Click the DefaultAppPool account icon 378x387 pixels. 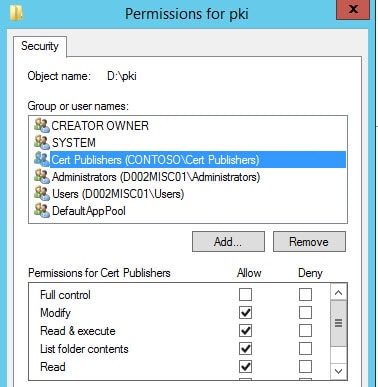42,210
